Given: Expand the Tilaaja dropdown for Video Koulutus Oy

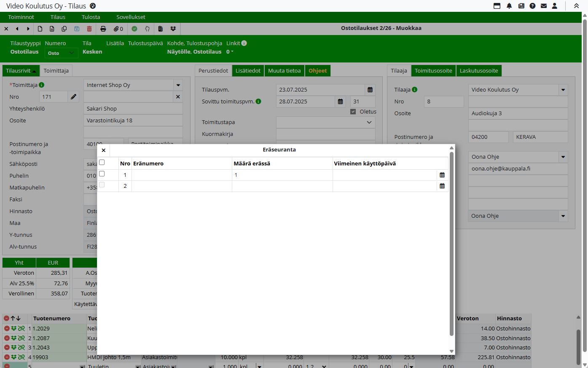Looking at the screenshot, I should pos(563,90).
